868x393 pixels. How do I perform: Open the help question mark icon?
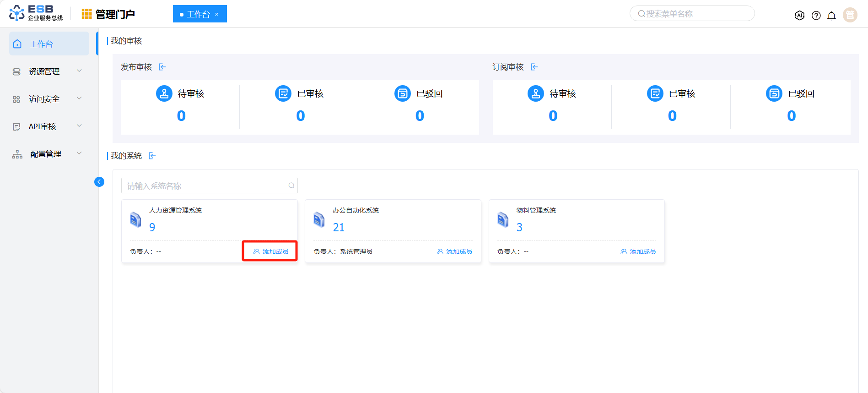coord(816,16)
